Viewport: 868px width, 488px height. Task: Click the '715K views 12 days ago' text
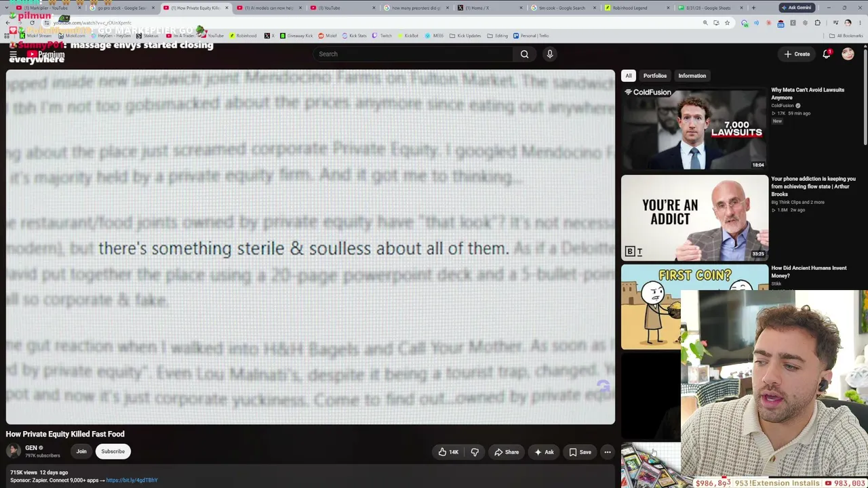[x=39, y=472]
